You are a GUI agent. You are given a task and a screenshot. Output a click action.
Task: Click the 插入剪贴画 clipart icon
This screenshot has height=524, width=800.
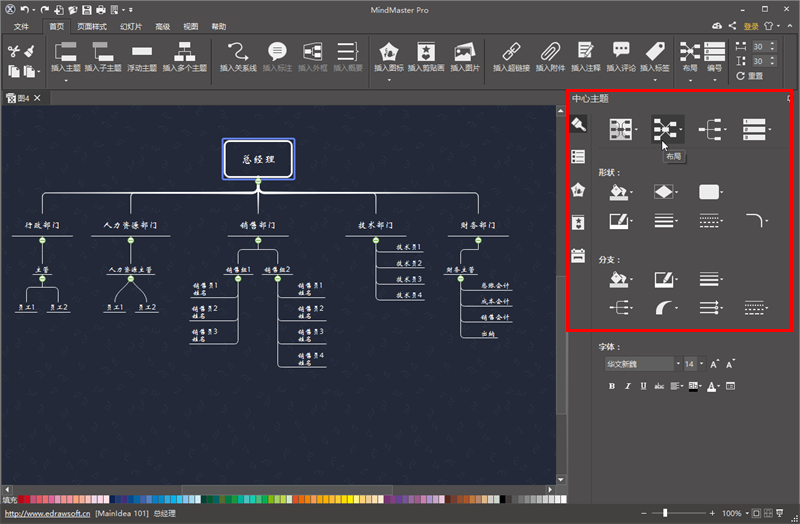tap(426, 52)
